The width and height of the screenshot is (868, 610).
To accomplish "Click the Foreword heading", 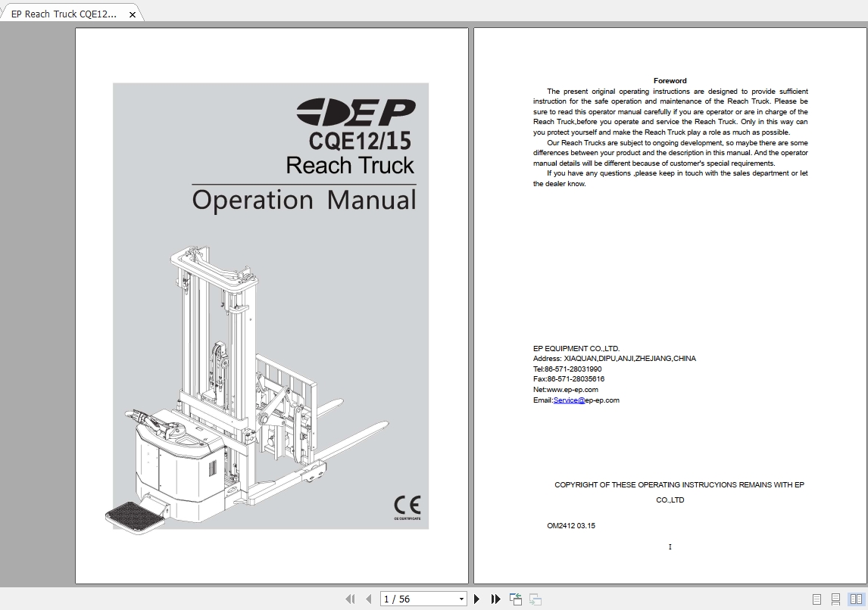I will coord(670,81).
